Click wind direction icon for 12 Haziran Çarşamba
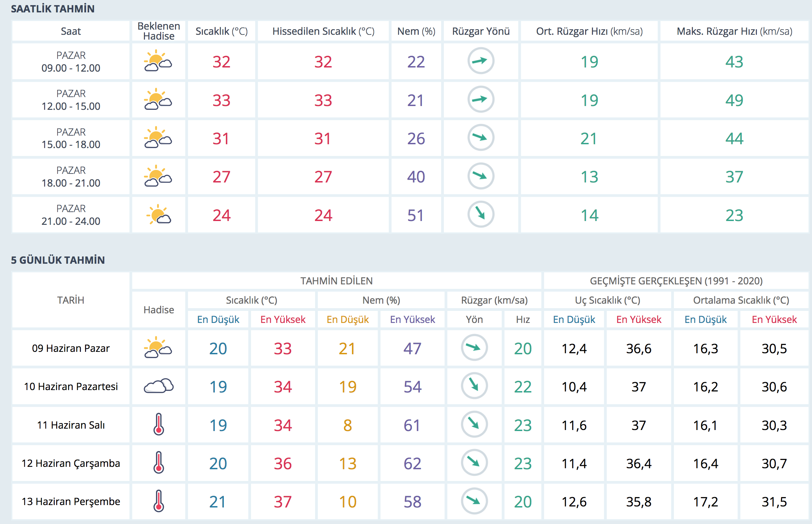This screenshot has height=524, width=812. (474, 462)
